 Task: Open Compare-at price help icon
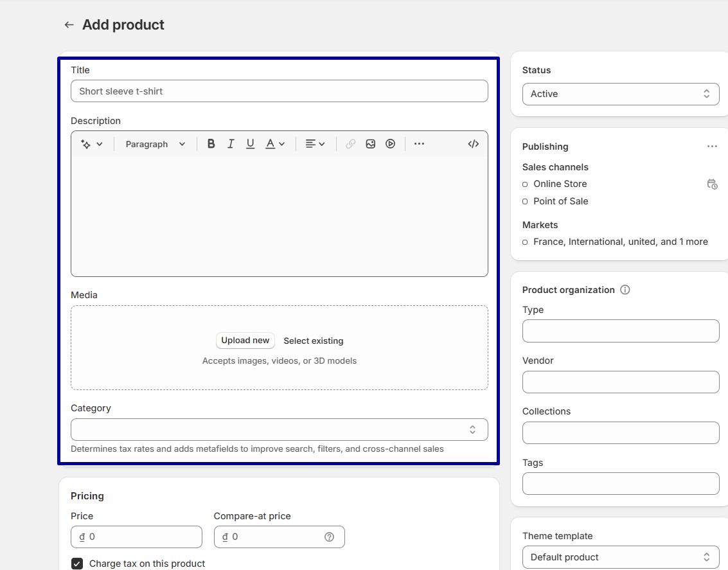click(x=329, y=537)
